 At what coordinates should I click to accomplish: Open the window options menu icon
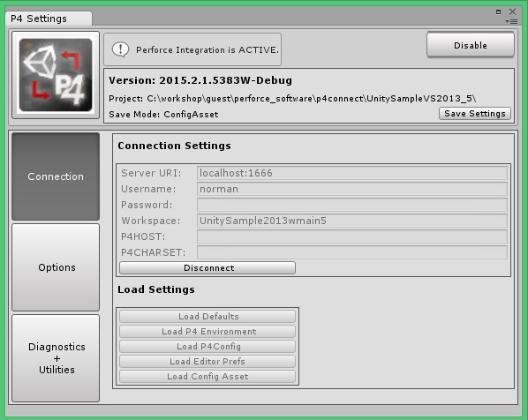pyautogui.click(x=512, y=21)
